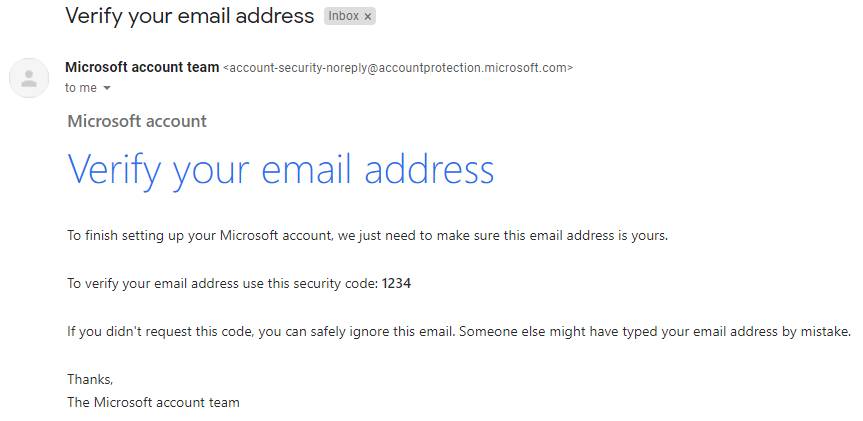Click the email subject line at the top
This screenshot has width=863, height=421.
pos(189,16)
